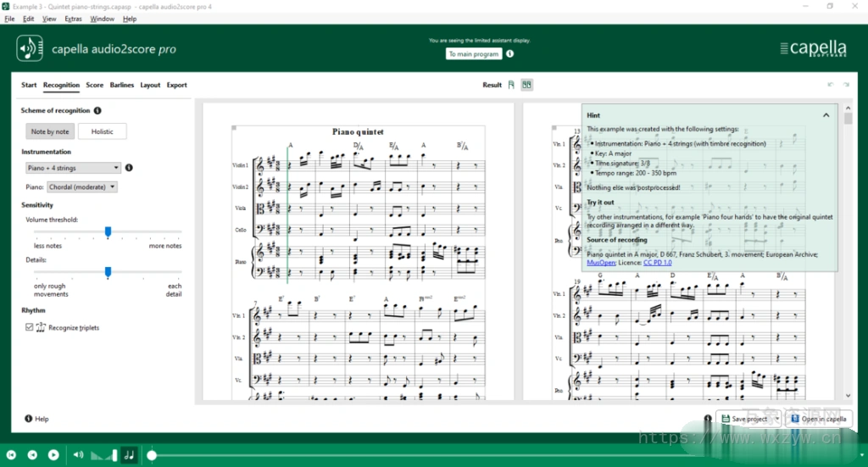Click the capella audio2score logo icon
Viewport: 868px width, 467px height.
tap(30, 48)
